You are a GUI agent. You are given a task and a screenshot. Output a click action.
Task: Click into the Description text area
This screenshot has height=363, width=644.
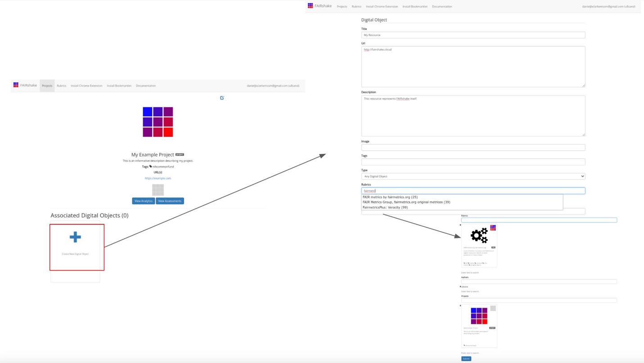473,116
